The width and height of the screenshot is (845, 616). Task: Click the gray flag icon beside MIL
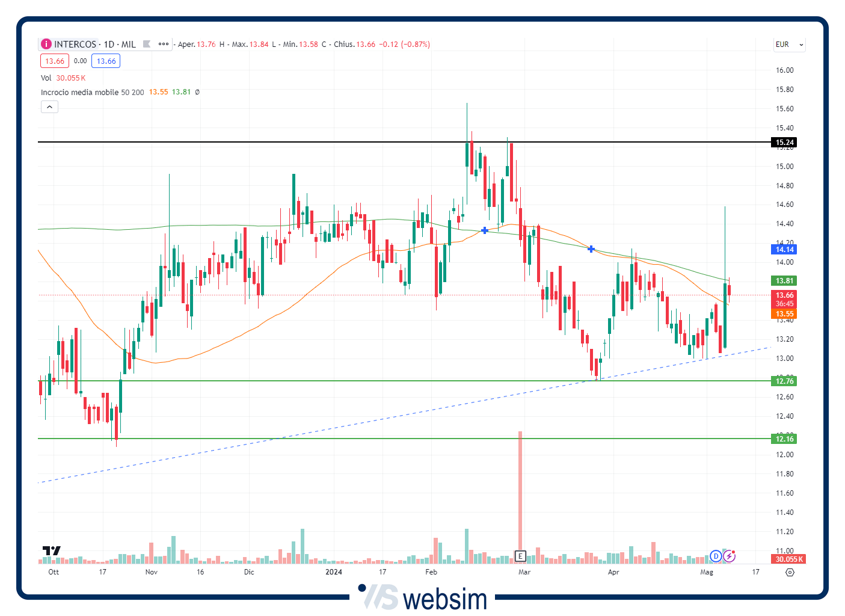click(147, 45)
